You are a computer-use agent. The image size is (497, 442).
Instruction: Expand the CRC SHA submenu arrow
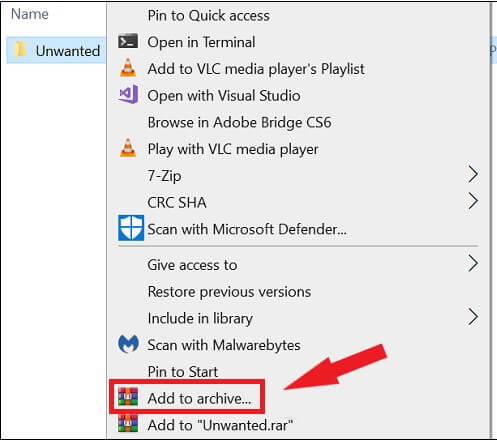point(473,201)
